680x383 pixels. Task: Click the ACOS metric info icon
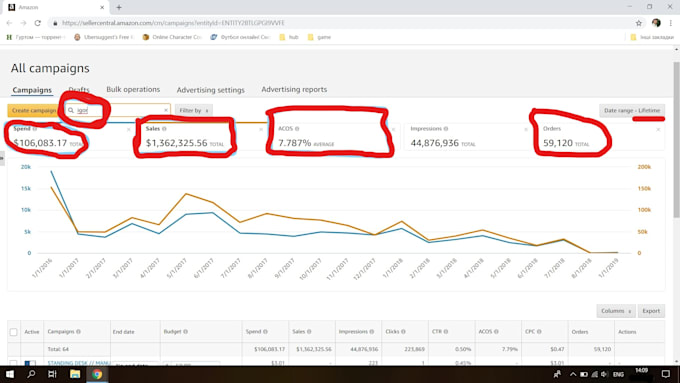[x=297, y=129]
